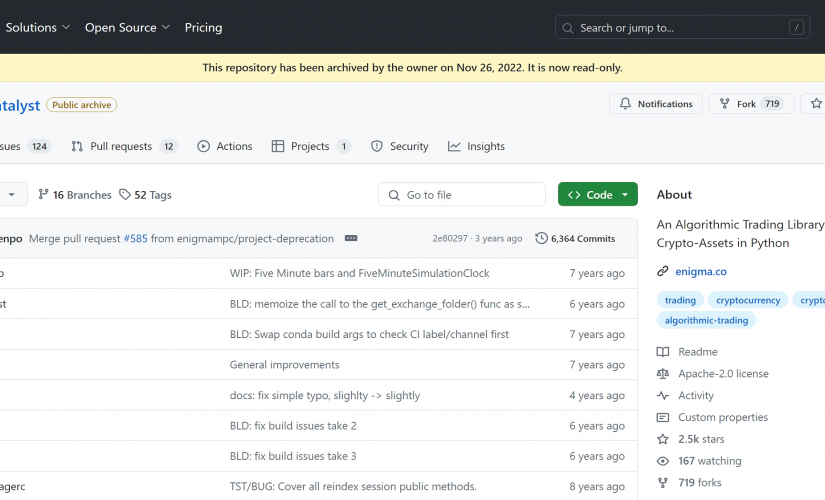Click the bell icon in Notifications
Image resolution: width=825 pixels, height=500 pixels.
click(x=625, y=104)
